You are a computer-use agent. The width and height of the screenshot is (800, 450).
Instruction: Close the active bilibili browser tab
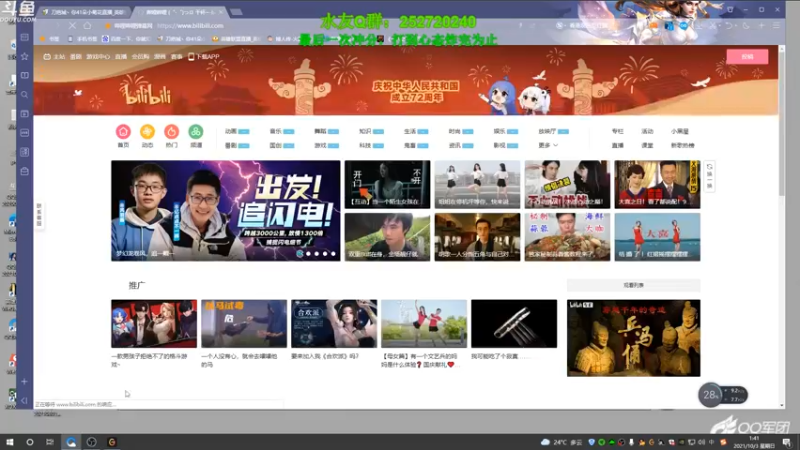(x=220, y=12)
